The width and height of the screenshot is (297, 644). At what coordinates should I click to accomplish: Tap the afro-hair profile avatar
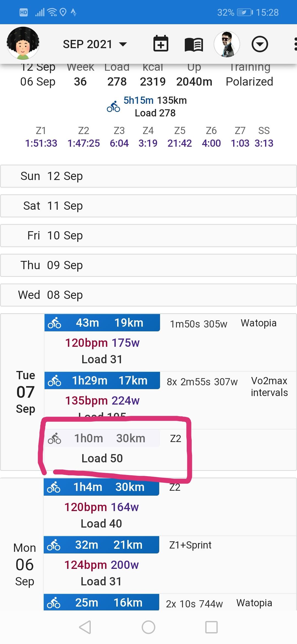(23, 43)
